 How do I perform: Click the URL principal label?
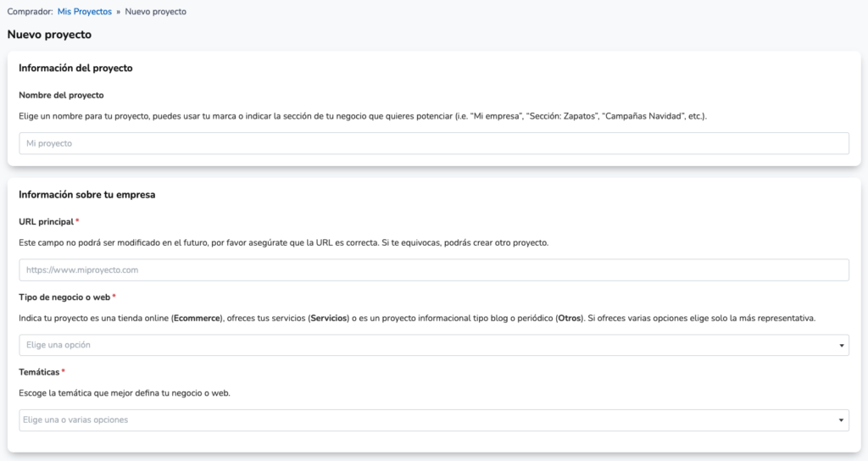coord(46,221)
